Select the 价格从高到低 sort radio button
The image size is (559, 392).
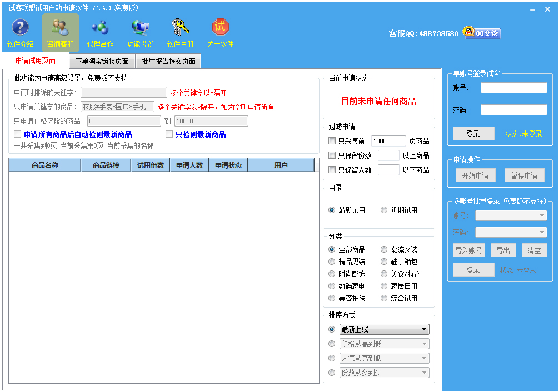[332, 344]
